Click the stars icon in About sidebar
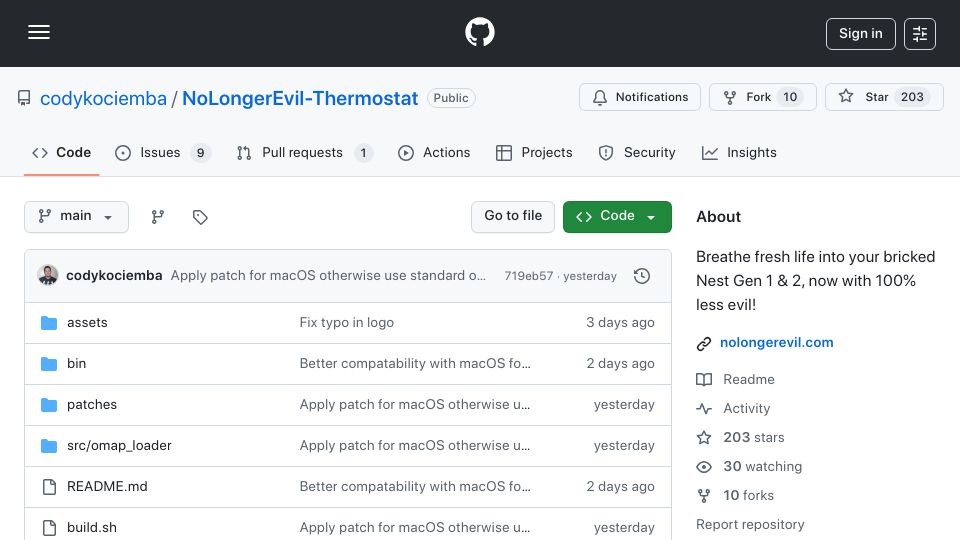The image size is (960, 540). click(x=704, y=438)
